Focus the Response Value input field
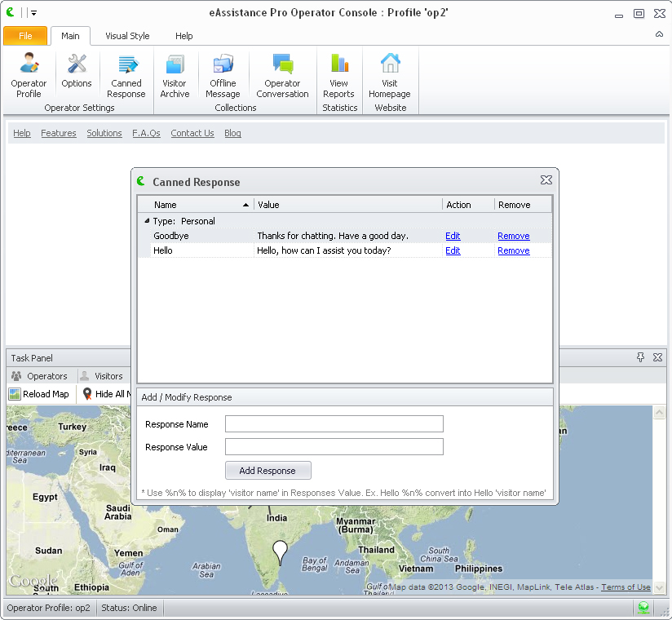672x620 pixels. click(334, 447)
